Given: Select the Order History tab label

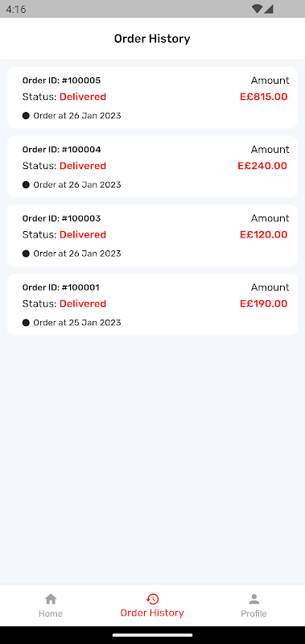Looking at the screenshot, I should click(152, 613).
